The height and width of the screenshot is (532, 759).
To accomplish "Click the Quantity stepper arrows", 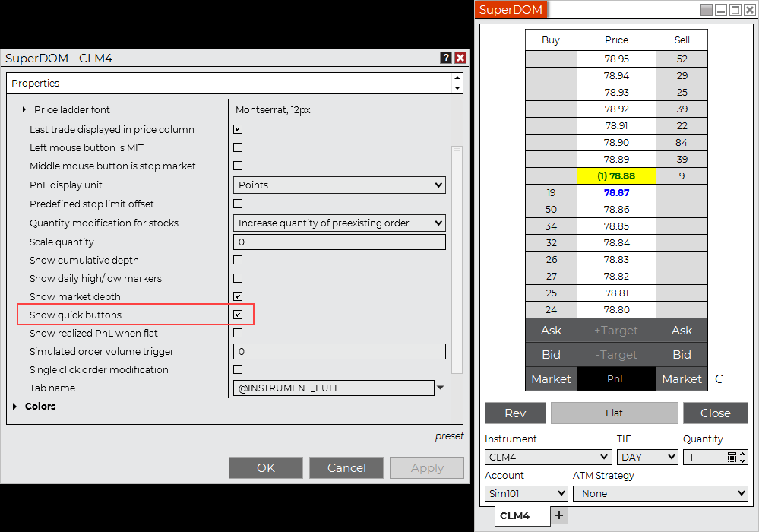I will [x=742, y=457].
